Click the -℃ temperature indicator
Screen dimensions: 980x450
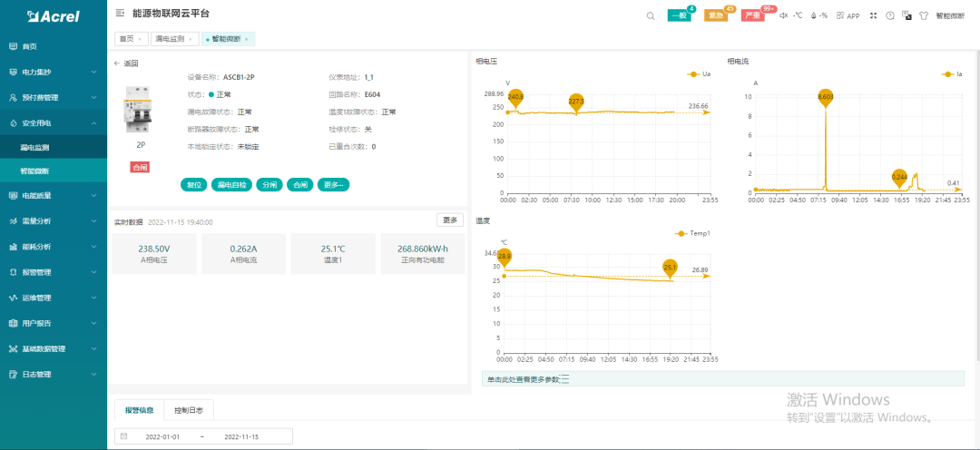click(x=798, y=15)
